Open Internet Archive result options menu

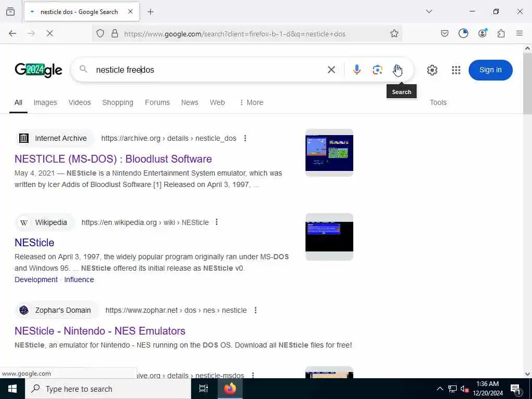point(245,138)
